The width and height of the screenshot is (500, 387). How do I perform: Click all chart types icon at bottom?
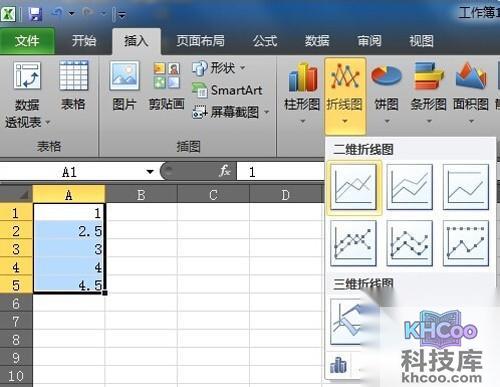tap(338, 365)
